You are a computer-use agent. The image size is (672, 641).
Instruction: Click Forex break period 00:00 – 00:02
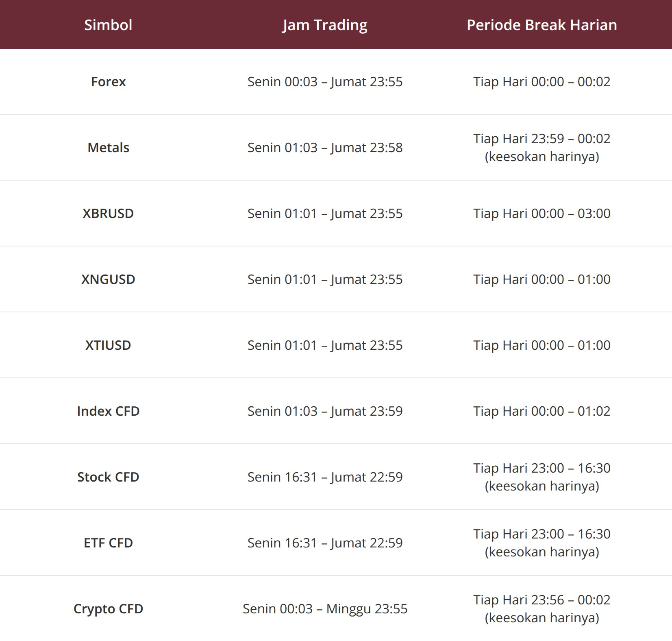click(542, 82)
